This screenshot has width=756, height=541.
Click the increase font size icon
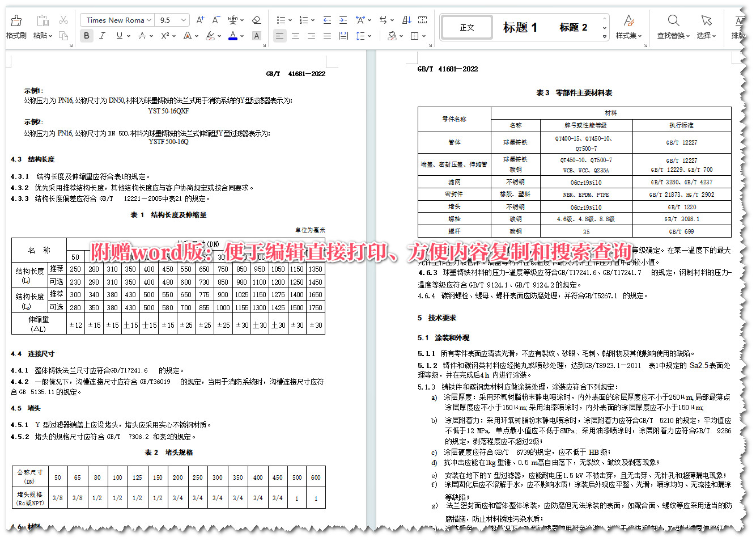[199, 19]
